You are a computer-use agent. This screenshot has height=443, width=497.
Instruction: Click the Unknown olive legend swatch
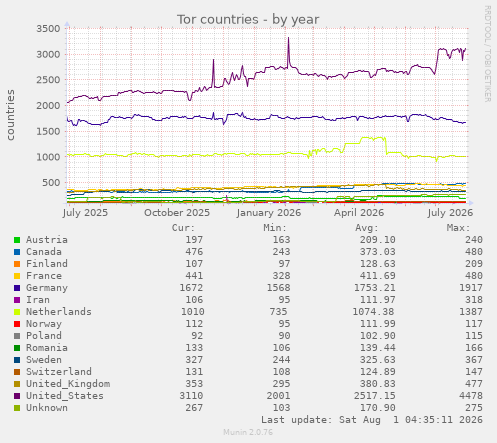(17, 408)
